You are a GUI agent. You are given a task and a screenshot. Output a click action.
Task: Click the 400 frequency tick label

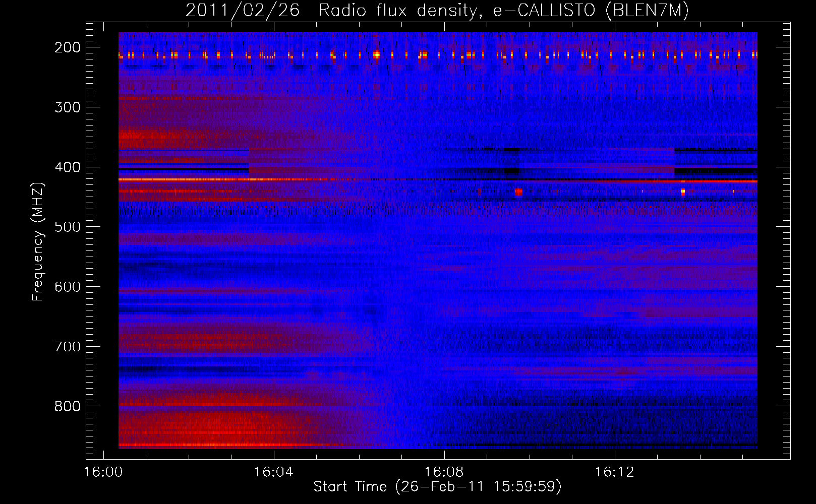pyautogui.click(x=68, y=167)
